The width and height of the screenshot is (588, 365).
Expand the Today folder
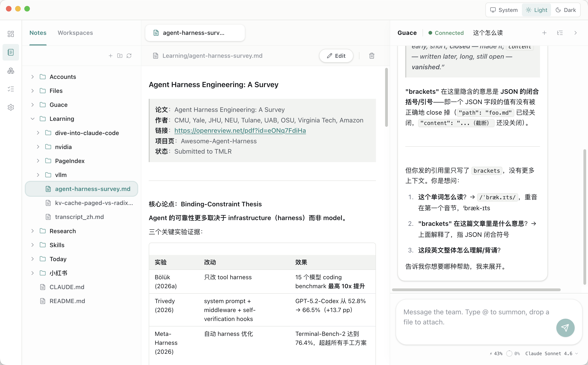point(32,259)
